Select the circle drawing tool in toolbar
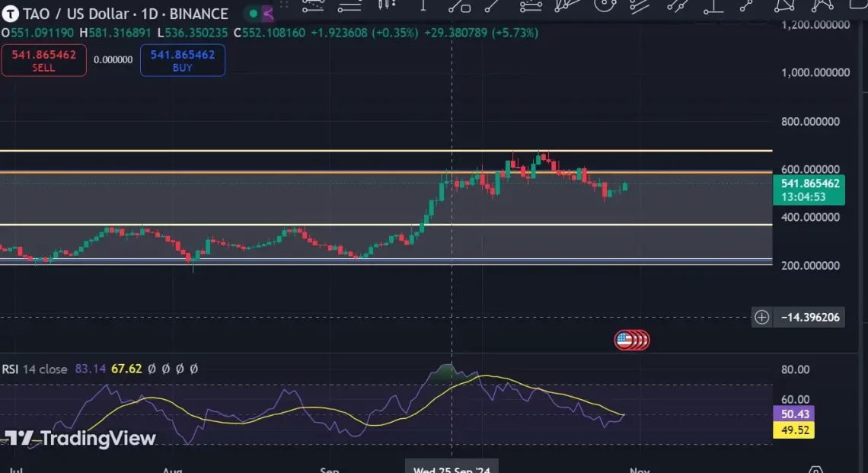The width and height of the screenshot is (868, 473). [x=605, y=5]
